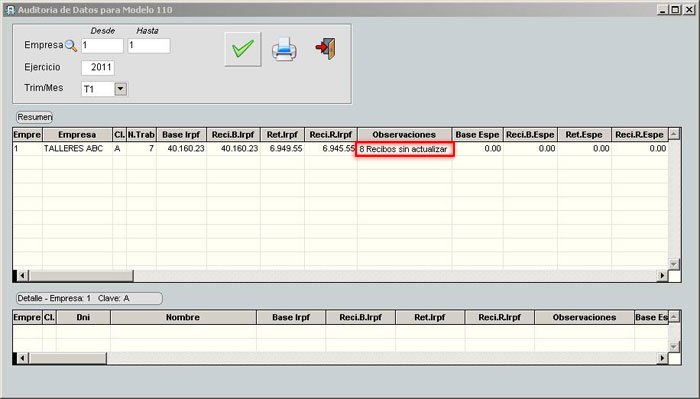Select the TALLERES ABC cell
This screenshot has height=399, width=700.
point(77,149)
